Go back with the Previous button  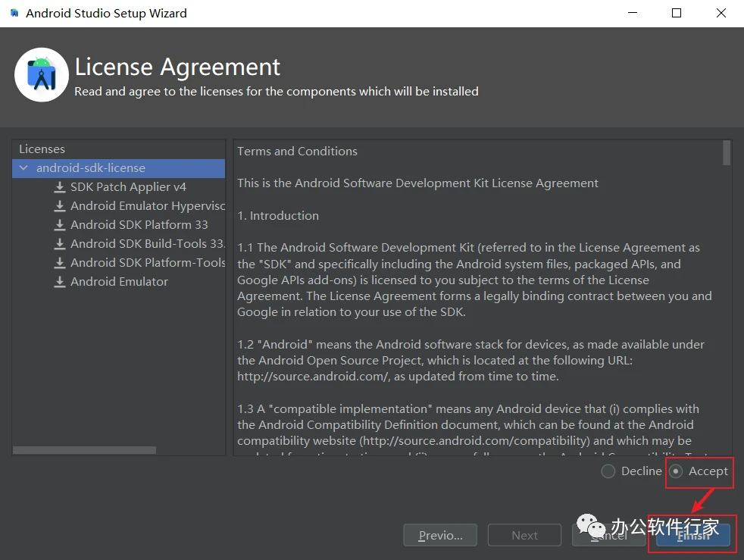[440, 535]
